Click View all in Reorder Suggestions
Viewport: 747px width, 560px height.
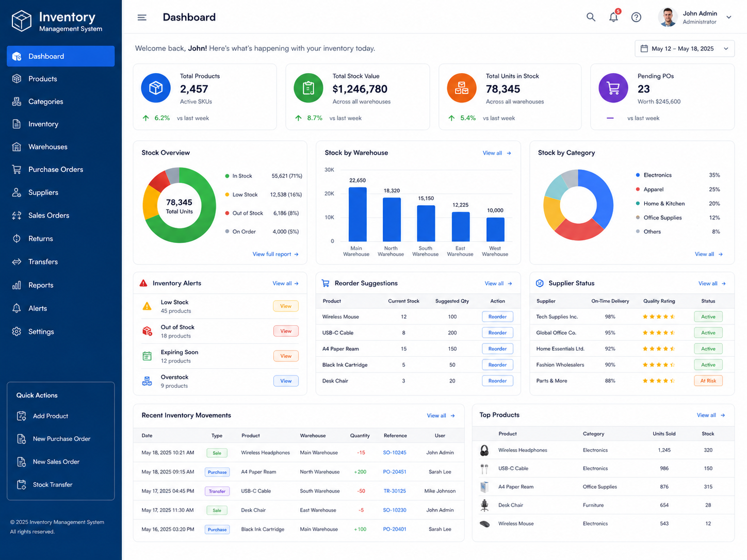click(x=498, y=284)
